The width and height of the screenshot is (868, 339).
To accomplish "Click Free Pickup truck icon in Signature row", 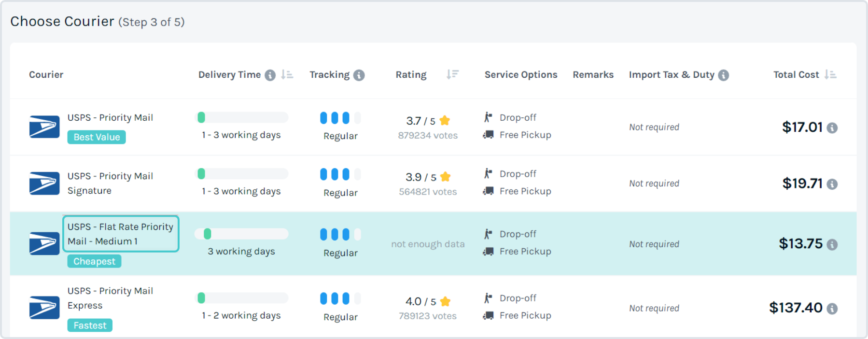I will click(489, 191).
